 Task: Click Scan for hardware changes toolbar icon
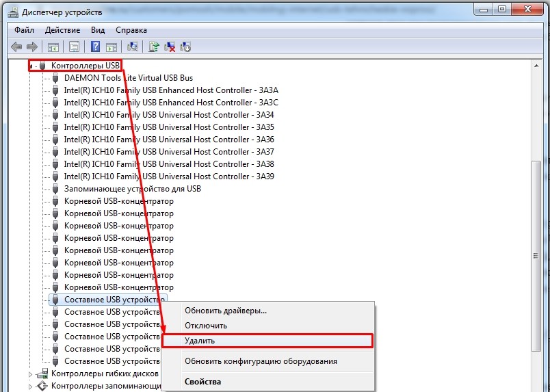tap(133, 47)
